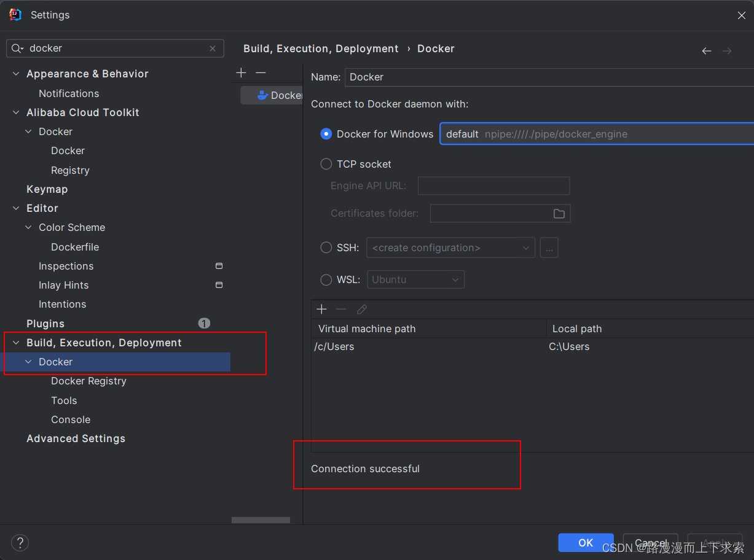
Task: Add a new Docker configuration
Action: [x=242, y=73]
